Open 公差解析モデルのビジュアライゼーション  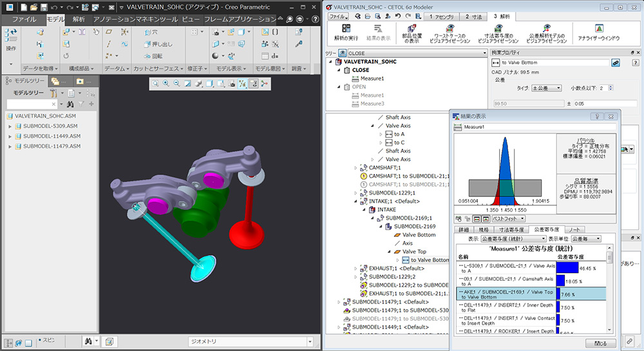coord(546,33)
